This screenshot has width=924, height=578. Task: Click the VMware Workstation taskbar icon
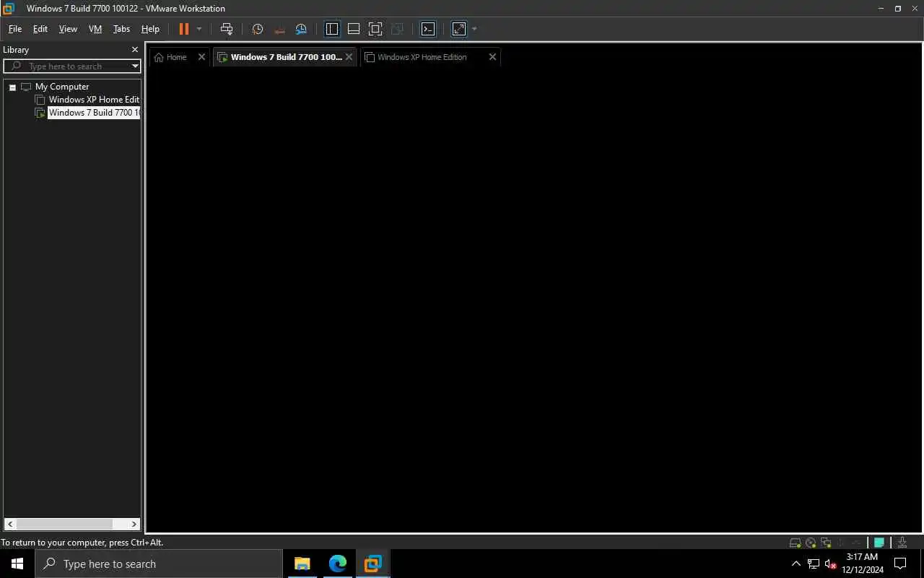[372, 564]
